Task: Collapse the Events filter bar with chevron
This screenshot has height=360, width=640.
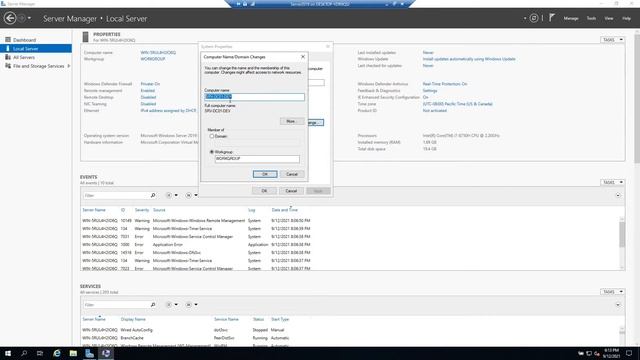Action: tap(618, 196)
